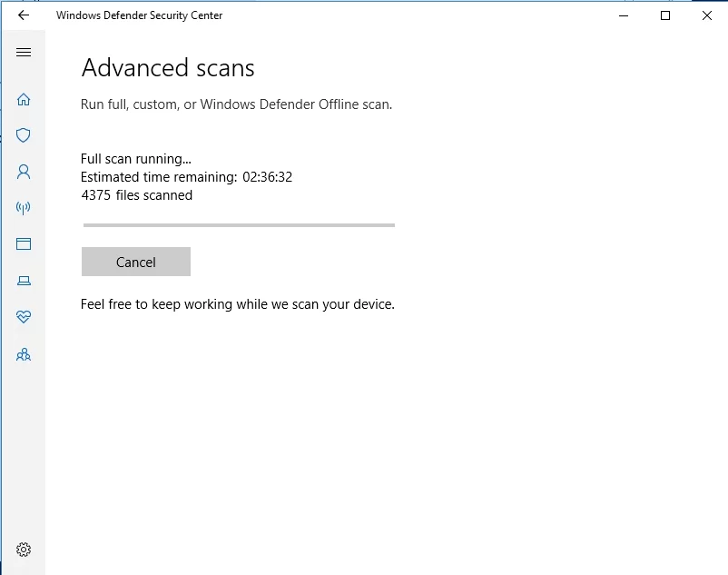The image size is (728, 575).
Task: Click the Advanced scans heading
Action: [x=168, y=68]
